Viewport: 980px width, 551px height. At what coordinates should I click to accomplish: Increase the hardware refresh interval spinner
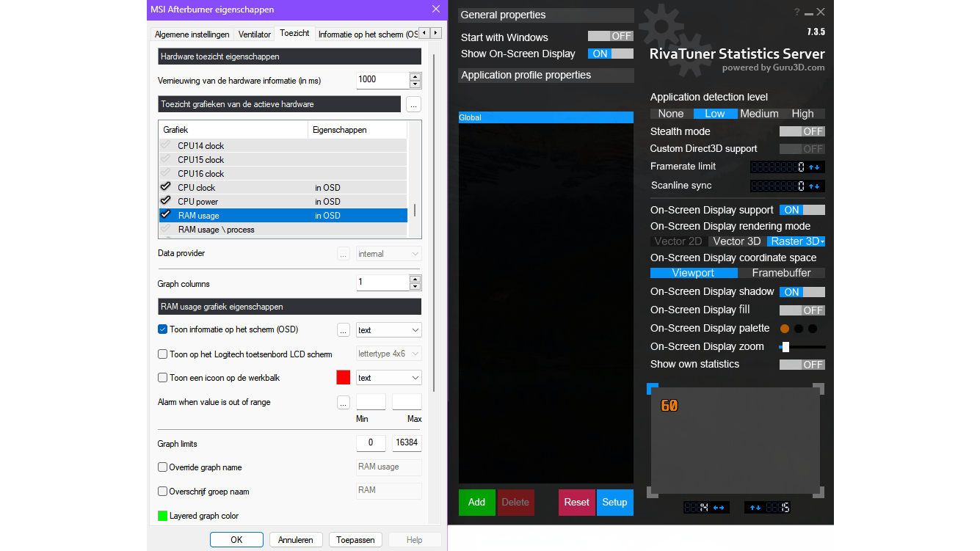click(x=415, y=76)
